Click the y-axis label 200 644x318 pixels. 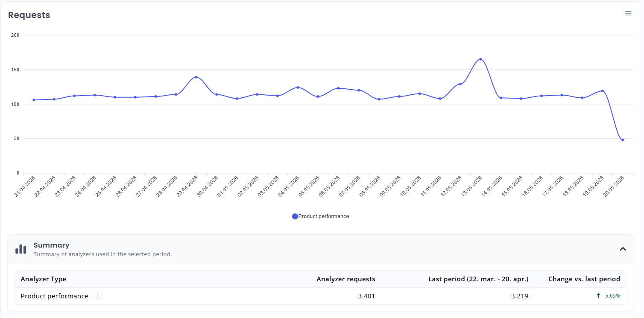[15, 35]
